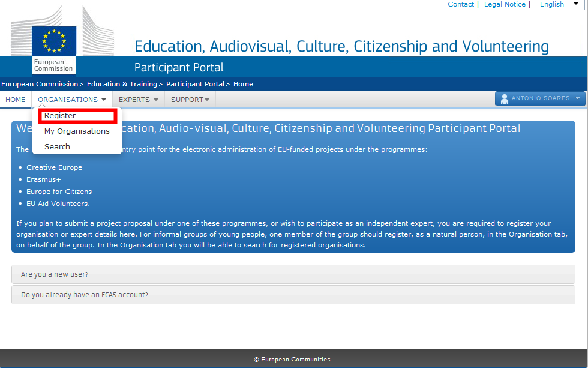
Task: Click the 'Erasmus+' list item
Action: click(43, 179)
